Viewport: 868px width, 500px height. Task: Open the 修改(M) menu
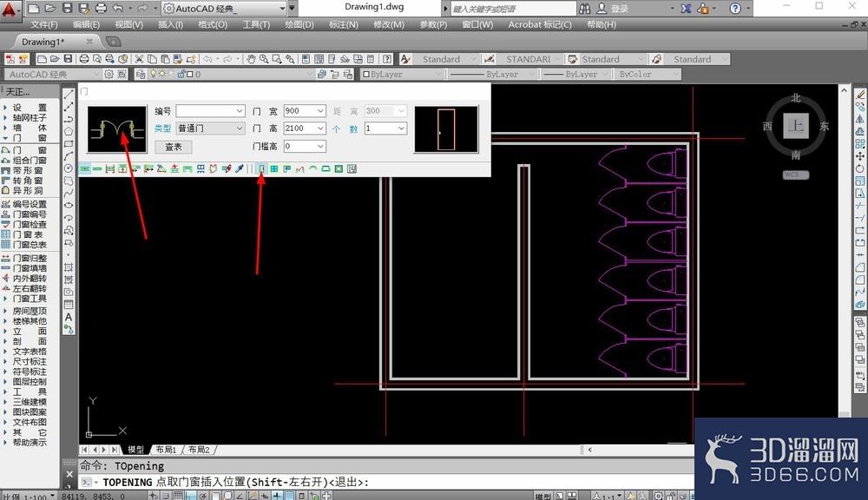coord(389,24)
